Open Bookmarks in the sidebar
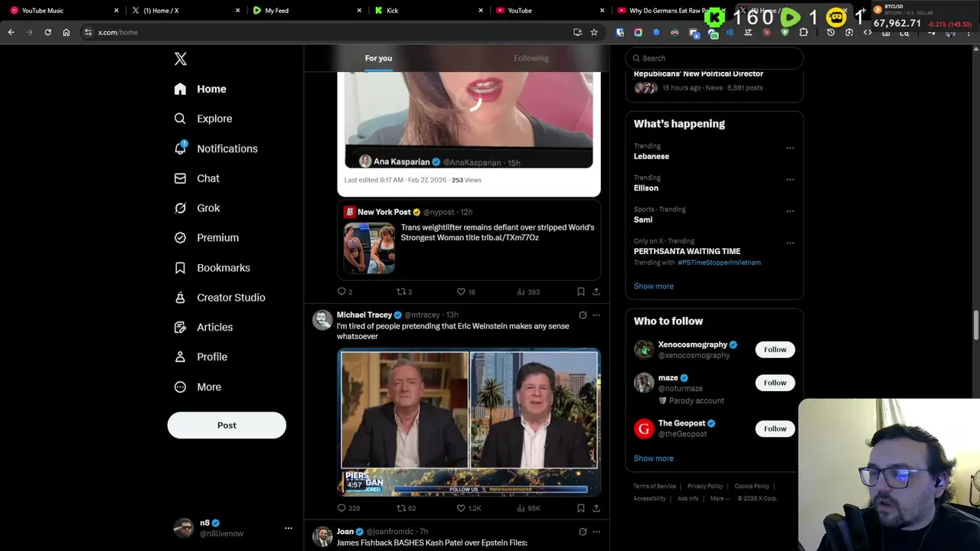The image size is (980, 551). coord(212,268)
